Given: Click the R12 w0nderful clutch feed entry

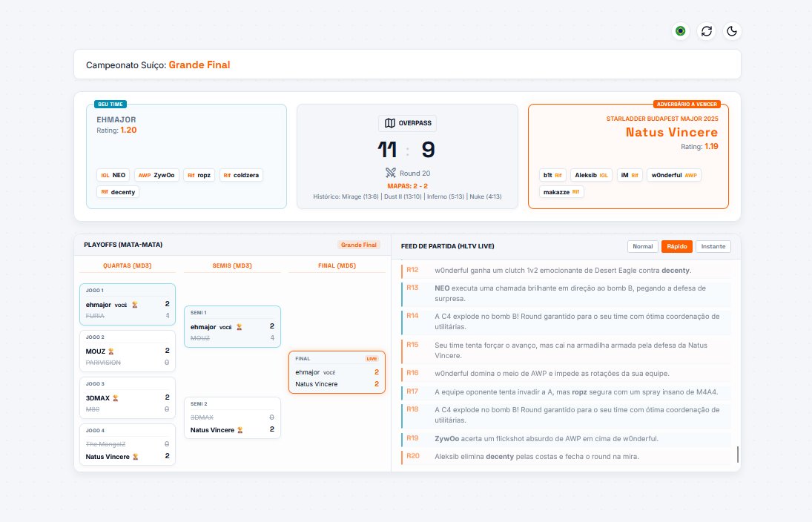Looking at the screenshot, I should pos(566,271).
